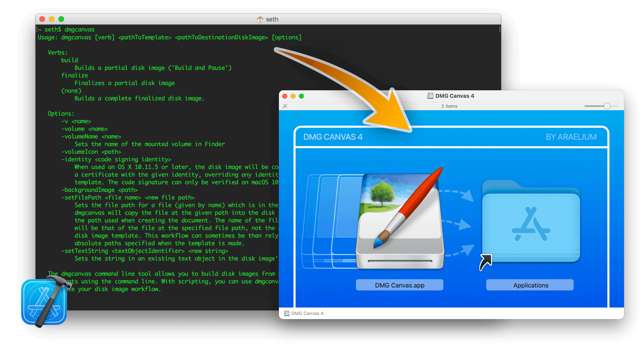644x347 pixels.
Task: Click the '-backgroundImage <path>' option line
Action: (99, 190)
